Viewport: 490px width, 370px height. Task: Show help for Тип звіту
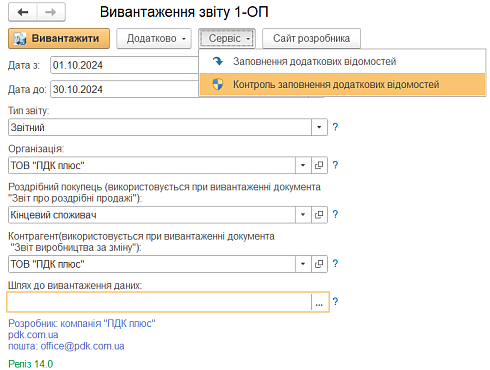coord(335,127)
